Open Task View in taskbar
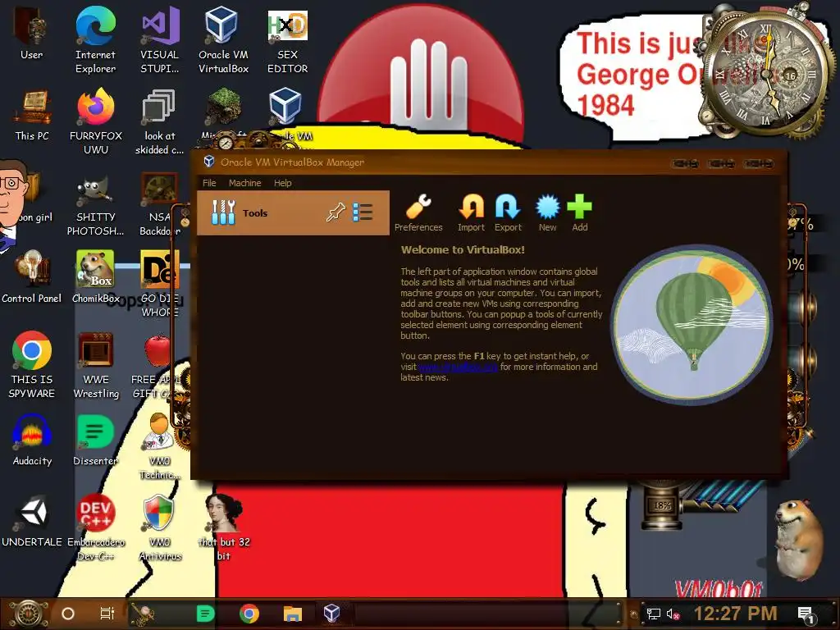The image size is (840, 630). pyautogui.click(x=107, y=614)
